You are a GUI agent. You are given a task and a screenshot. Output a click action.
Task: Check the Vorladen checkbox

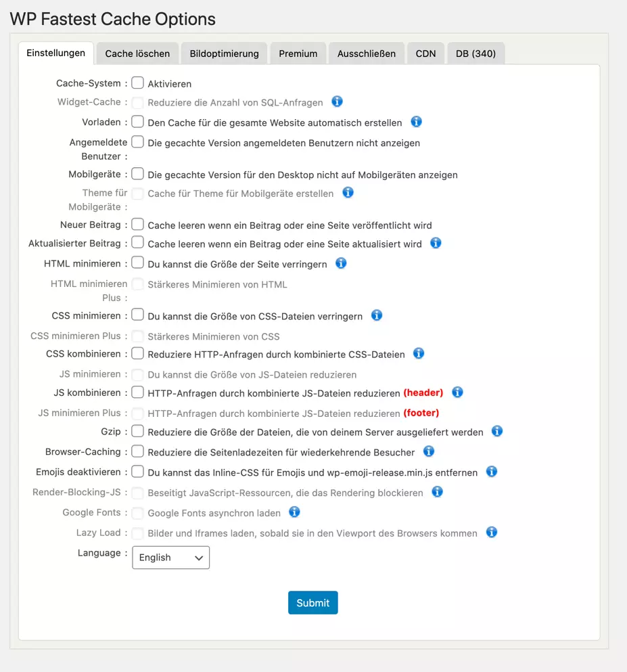pos(137,122)
